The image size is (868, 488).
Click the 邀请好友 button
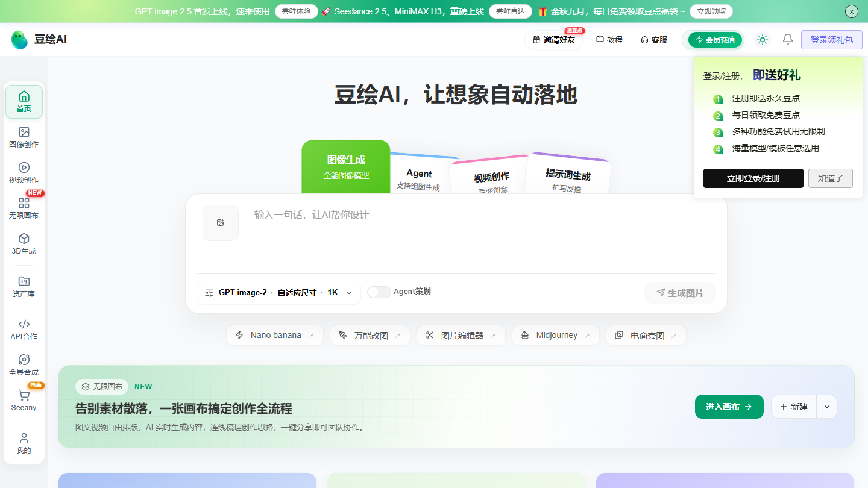[x=554, y=40]
